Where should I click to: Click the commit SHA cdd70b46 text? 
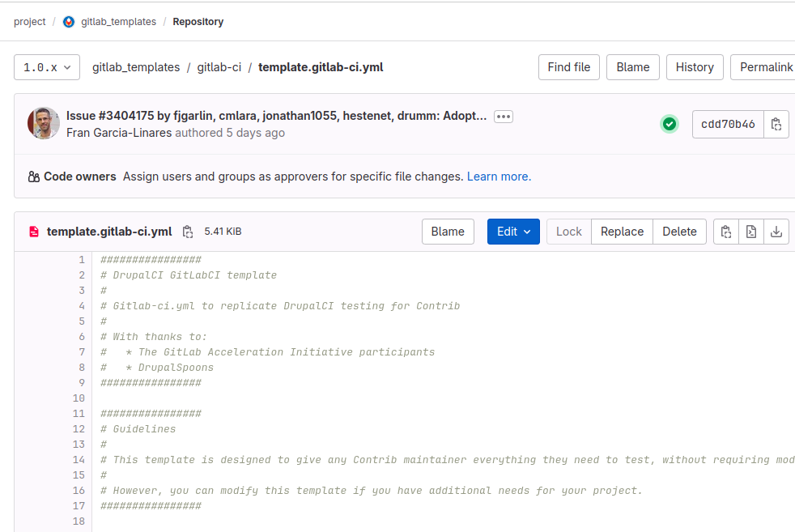728,124
